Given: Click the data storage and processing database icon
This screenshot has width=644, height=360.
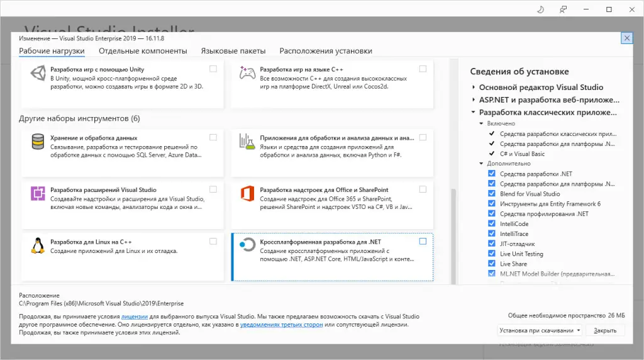Looking at the screenshot, I should (38, 142).
